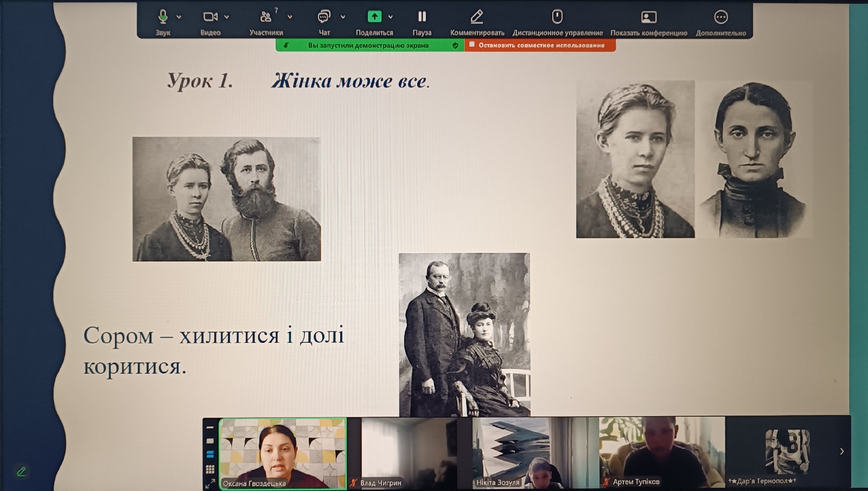Click the green pencil annotation icon

click(x=21, y=471)
